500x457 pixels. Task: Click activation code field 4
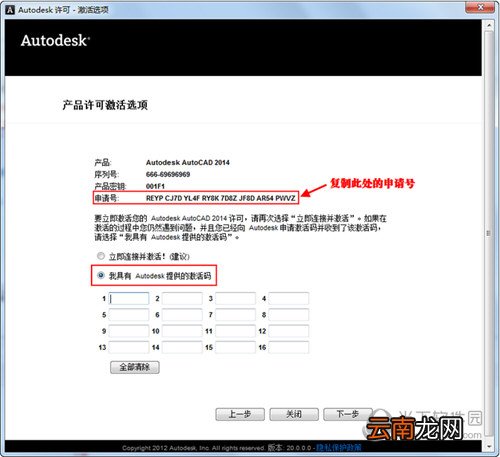click(x=289, y=298)
